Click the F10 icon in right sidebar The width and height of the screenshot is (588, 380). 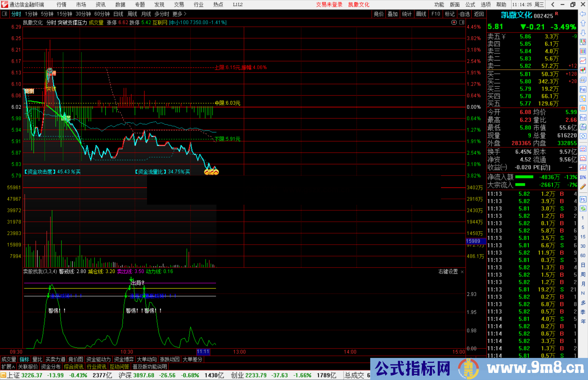[583, 89]
